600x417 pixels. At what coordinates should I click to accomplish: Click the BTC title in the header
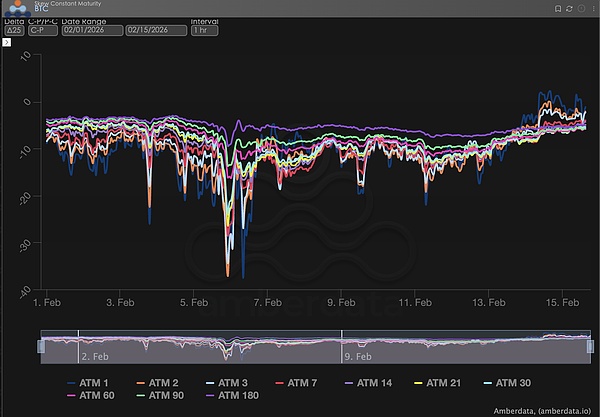pyautogui.click(x=41, y=13)
